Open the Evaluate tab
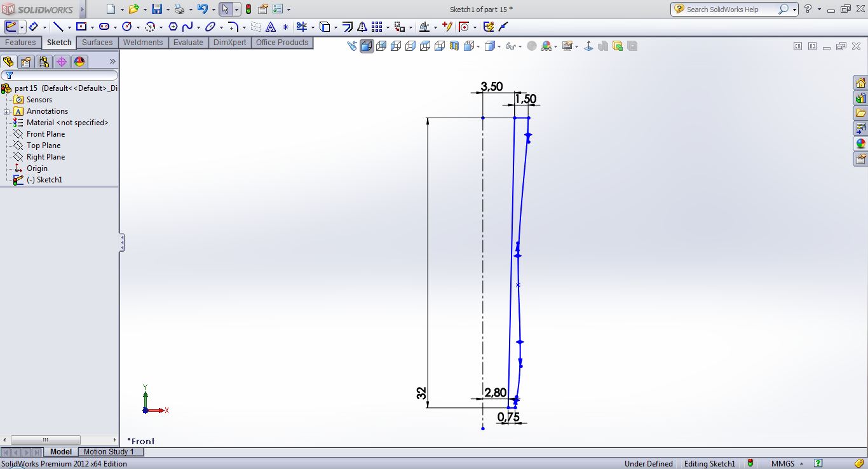Screen dimensions: 868x469 [x=188, y=43]
